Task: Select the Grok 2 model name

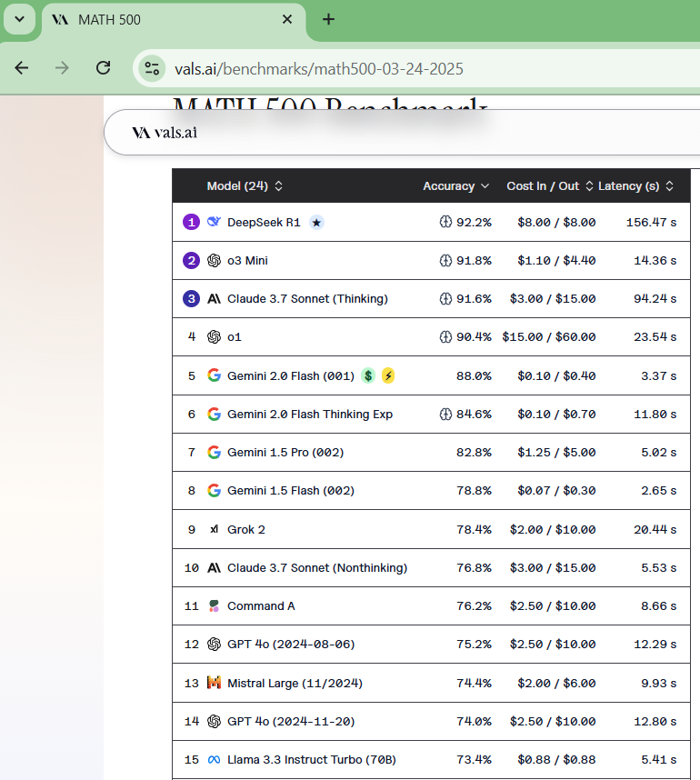Action: point(246,529)
